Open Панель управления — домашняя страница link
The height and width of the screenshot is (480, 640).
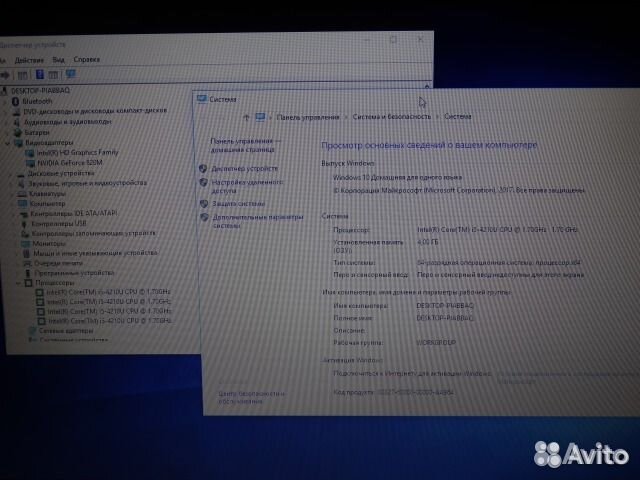[245, 145]
